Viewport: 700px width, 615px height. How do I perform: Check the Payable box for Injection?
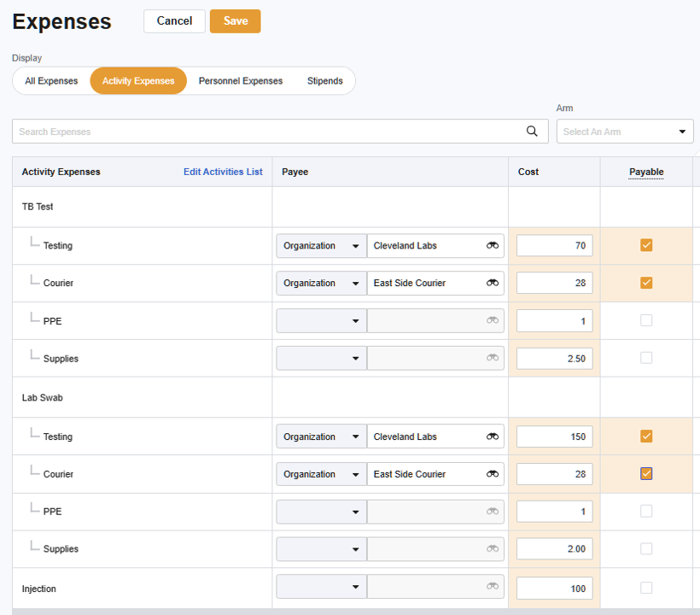pyautogui.click(x=646, y=588)
